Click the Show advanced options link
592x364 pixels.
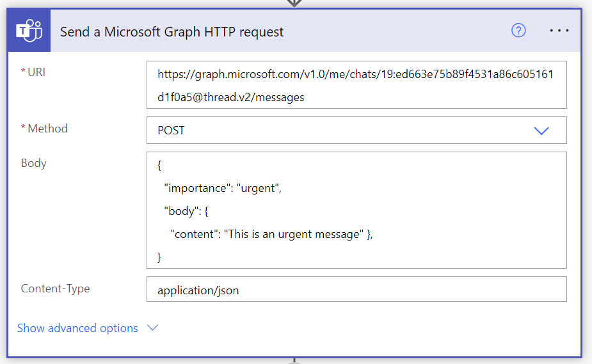(x=77, y=328)
